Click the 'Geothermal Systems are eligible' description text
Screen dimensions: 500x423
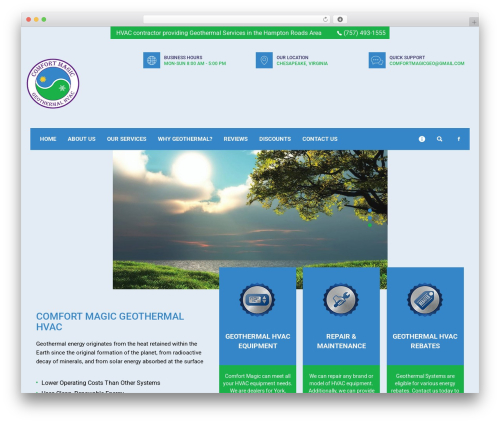[x=425, y=383]
